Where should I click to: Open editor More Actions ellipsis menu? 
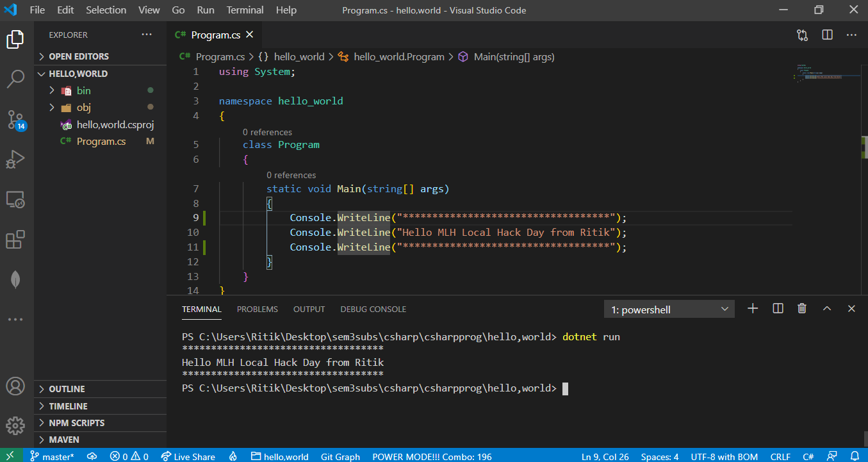coord(851,35)
